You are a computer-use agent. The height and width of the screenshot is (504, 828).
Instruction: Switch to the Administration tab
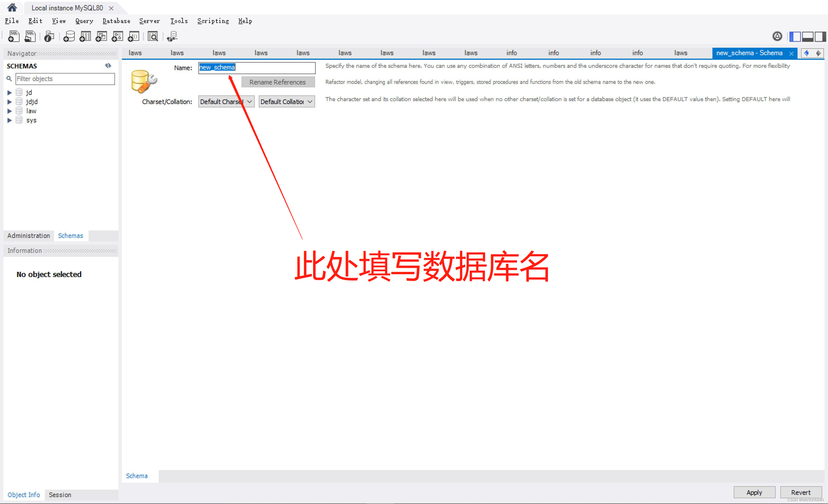(28, 236)
